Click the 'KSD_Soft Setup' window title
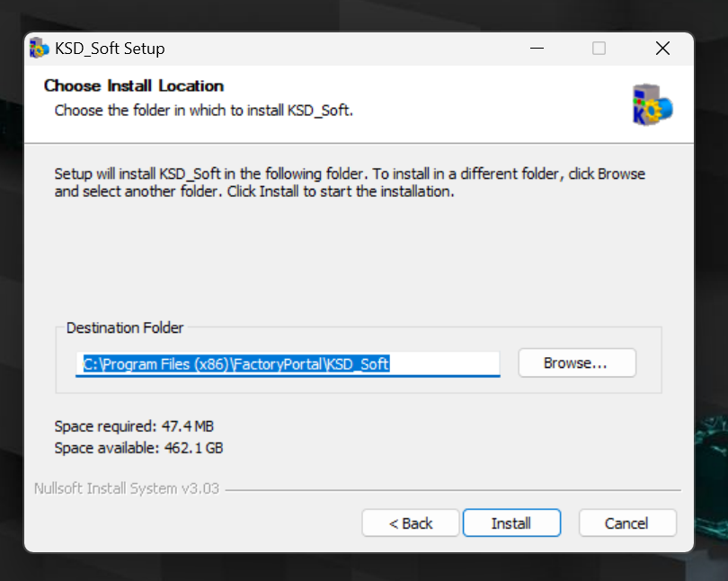The height and width of the screenshot is (581, 728). point(110,49)
